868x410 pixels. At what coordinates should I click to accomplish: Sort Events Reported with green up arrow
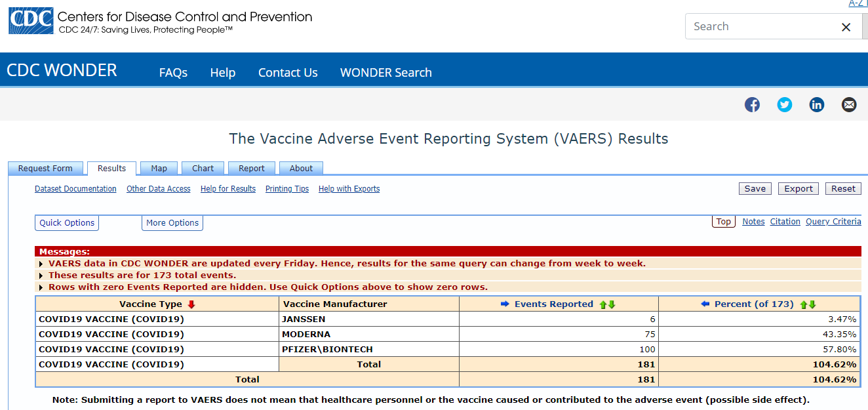tap(603, 304)
